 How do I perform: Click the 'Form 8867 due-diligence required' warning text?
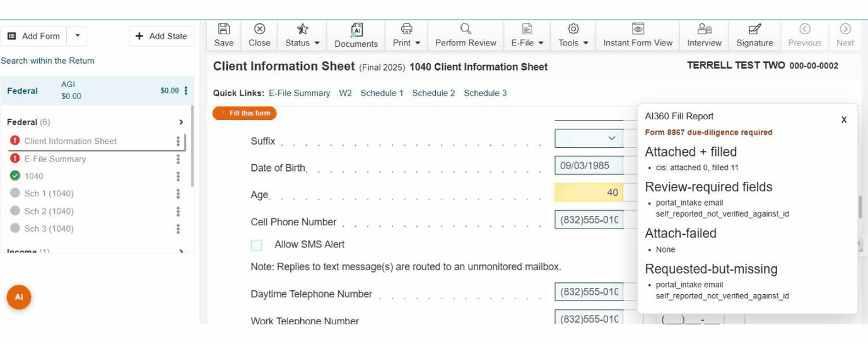click(708, 133)
